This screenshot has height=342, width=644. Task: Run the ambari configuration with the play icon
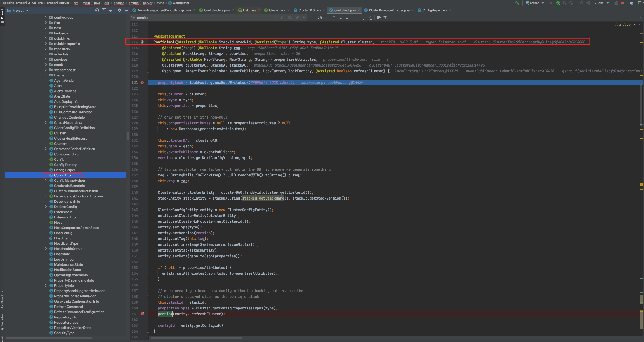(x=551, y=3)
